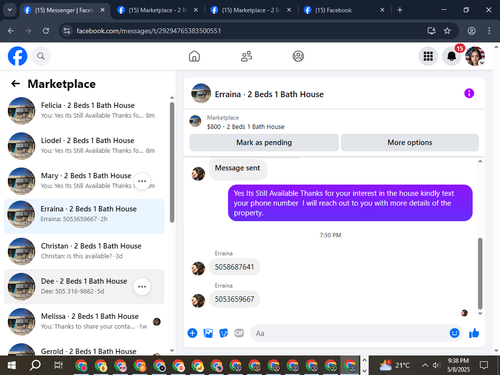Open more actions plus icon in composer
Viewport: 500px width, 375px height.
192,333
